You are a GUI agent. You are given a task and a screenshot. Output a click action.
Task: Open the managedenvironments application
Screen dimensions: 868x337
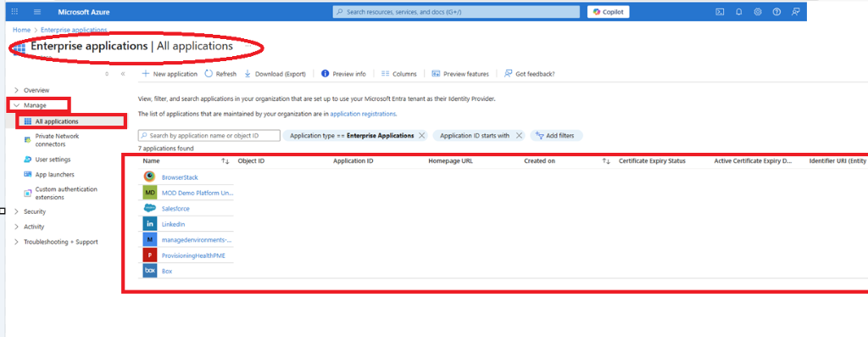point(197,240)
